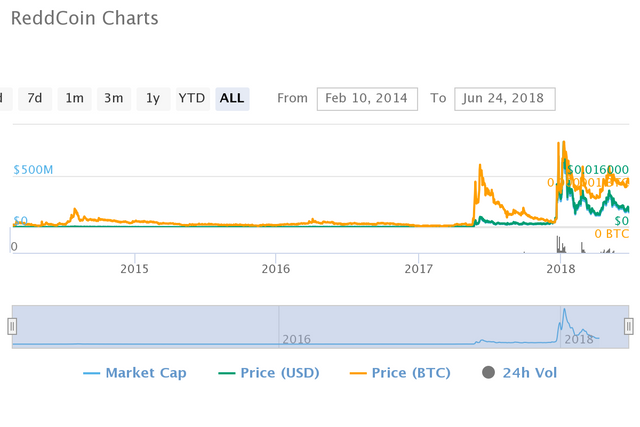Image resolution: width=640 pixels, height=427 pixels.
Task: Choose the 3m zoom range
Action: pos(114,98)
